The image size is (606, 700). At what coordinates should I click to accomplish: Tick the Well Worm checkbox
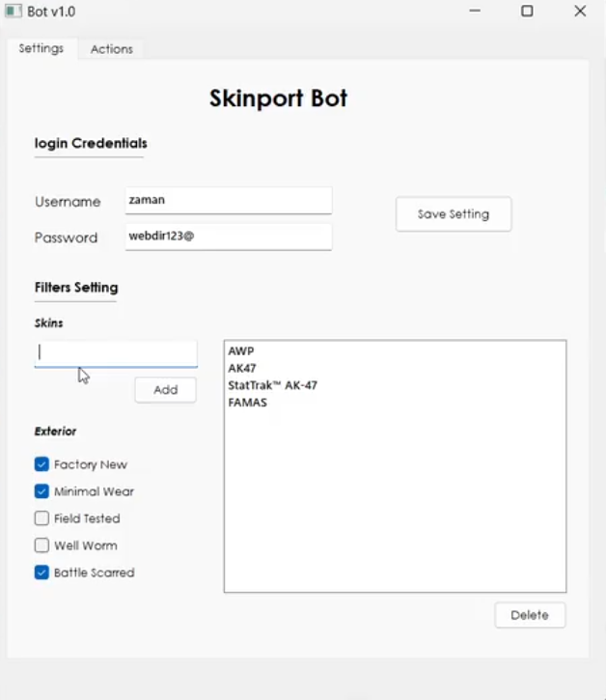coord(41,546)
